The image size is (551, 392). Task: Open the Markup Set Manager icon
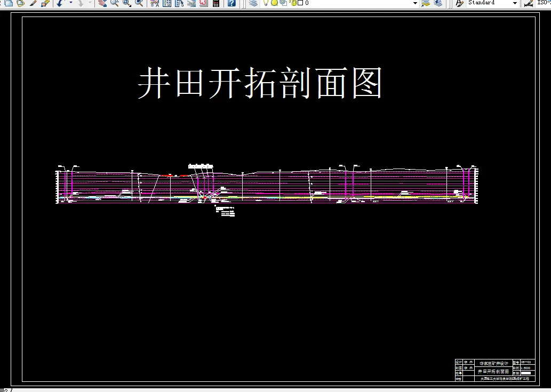(x=203, y=3)
